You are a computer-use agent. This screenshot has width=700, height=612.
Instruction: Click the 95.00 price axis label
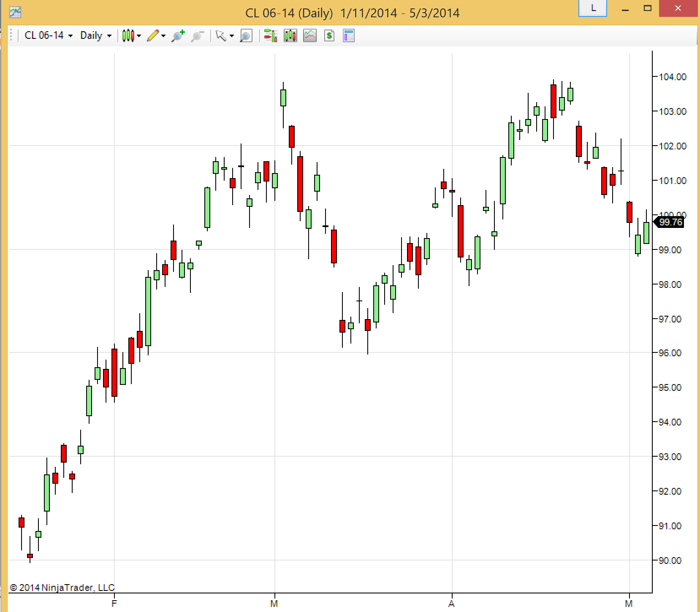(670, 387)
